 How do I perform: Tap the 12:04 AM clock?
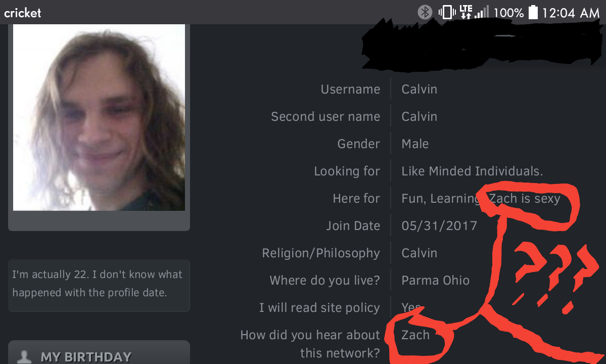(571, 13)
